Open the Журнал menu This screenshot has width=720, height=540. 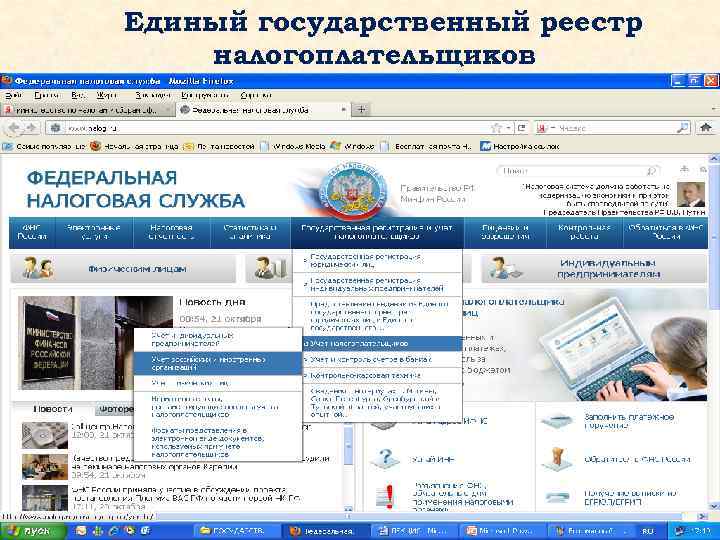pyautogui.click(x=107, y=96)
